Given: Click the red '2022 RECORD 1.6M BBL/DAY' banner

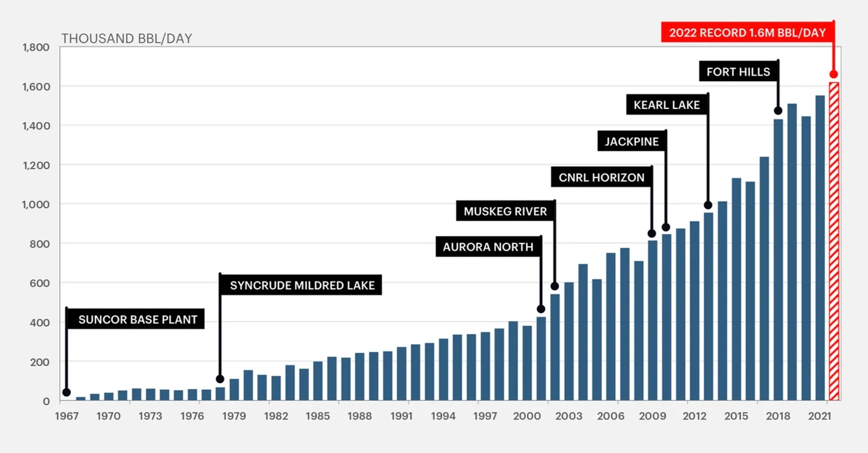Looking at the screenshot, I should click(748, 32).
